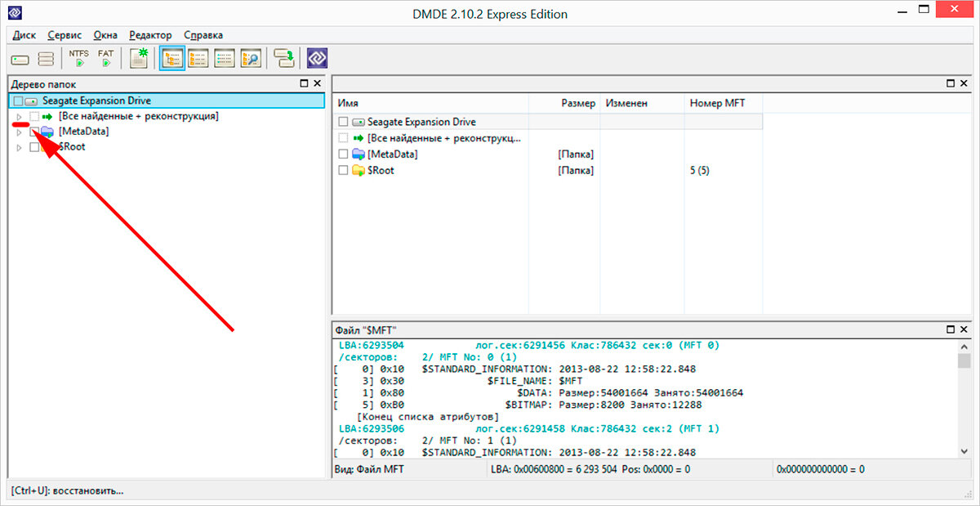This screenshot has height=506, width=980.
Task: Click the list view toolbar icon with blue arrows
Action: point(224,59)
